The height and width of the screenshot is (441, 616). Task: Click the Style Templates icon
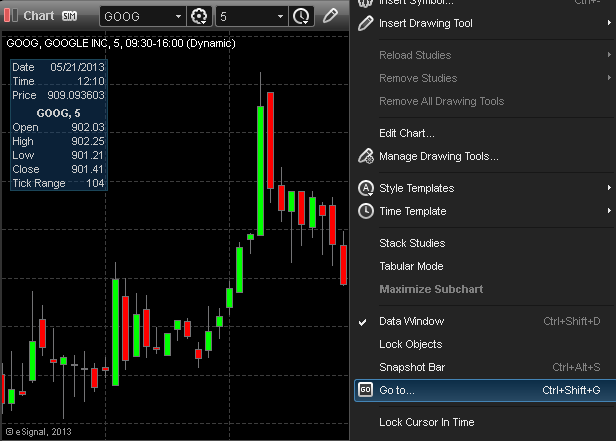(366, 188)
